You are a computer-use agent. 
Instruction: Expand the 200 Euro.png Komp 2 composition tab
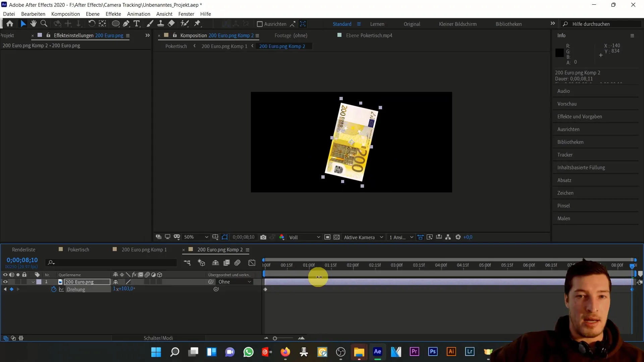click(248, 250)
